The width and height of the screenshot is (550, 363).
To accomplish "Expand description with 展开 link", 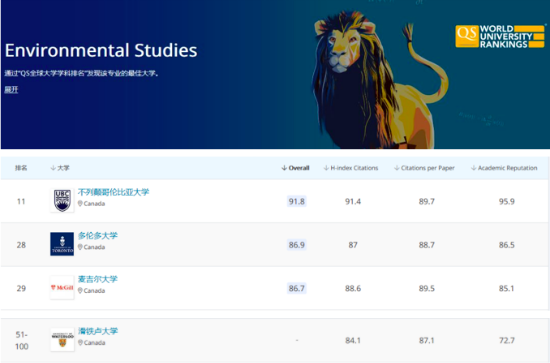I will coord(11,90).
